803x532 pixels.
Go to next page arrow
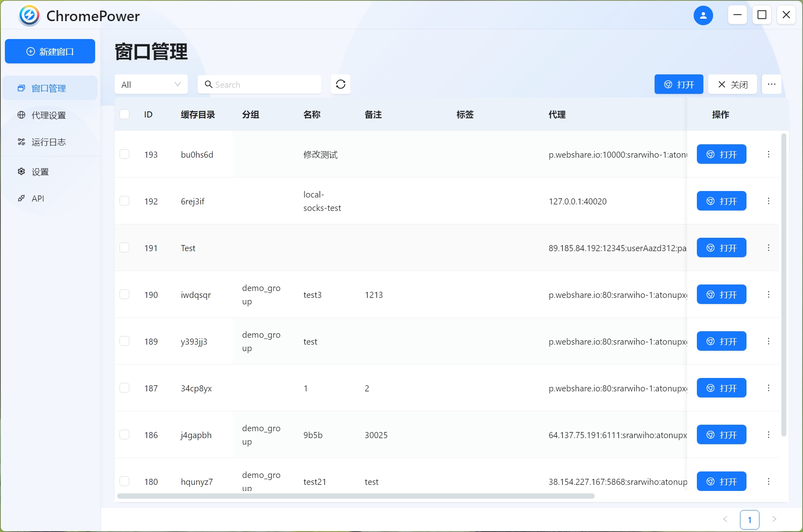pos(774,519)
